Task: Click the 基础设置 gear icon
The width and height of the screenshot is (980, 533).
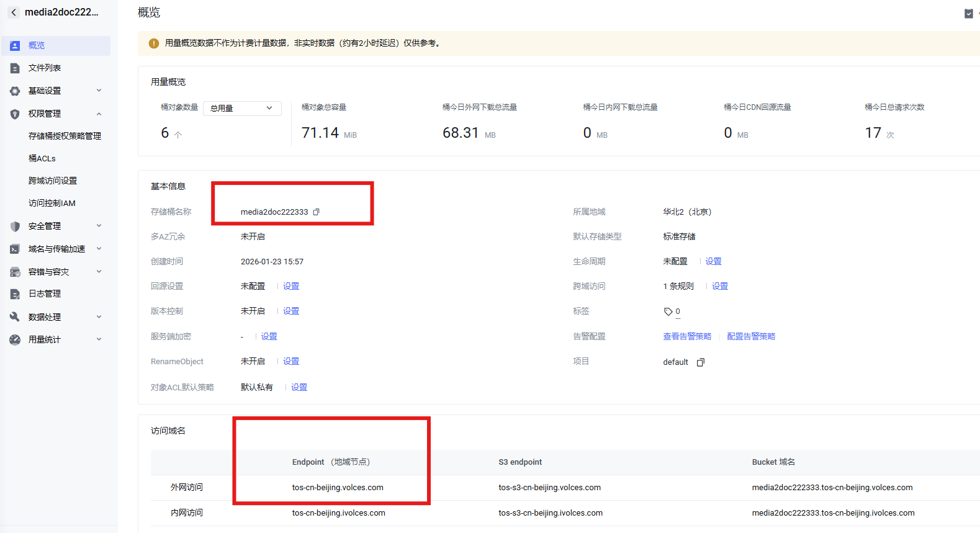Action: pos(15,91)
